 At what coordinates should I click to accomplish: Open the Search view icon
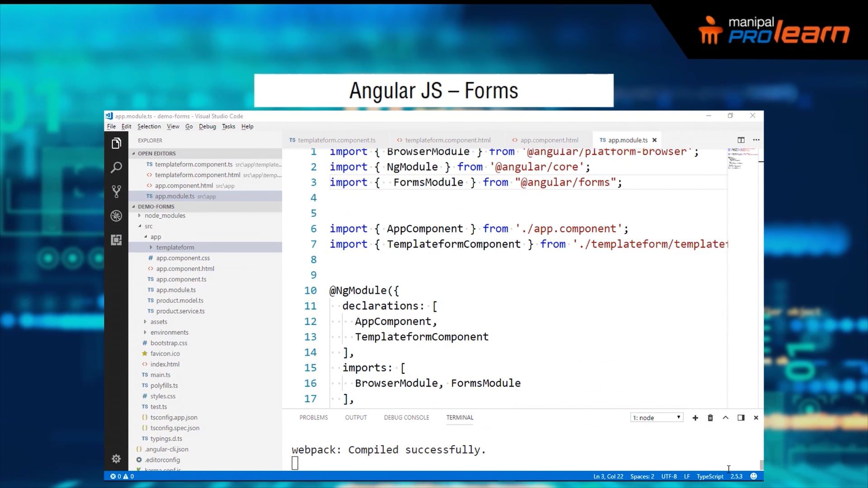point(116,167)
